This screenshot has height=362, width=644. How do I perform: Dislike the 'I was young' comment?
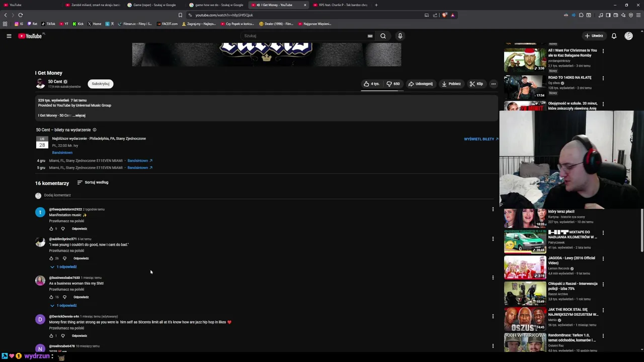click(x=64, y=258)
